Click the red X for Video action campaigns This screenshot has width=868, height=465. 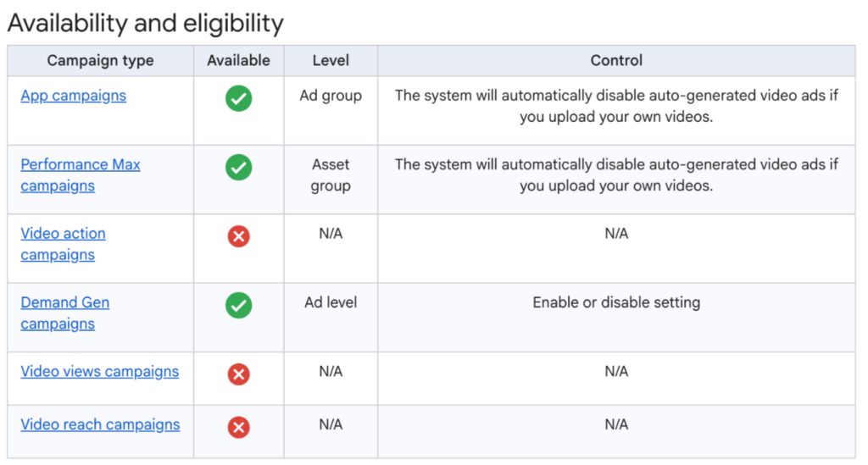pos(238,236)
